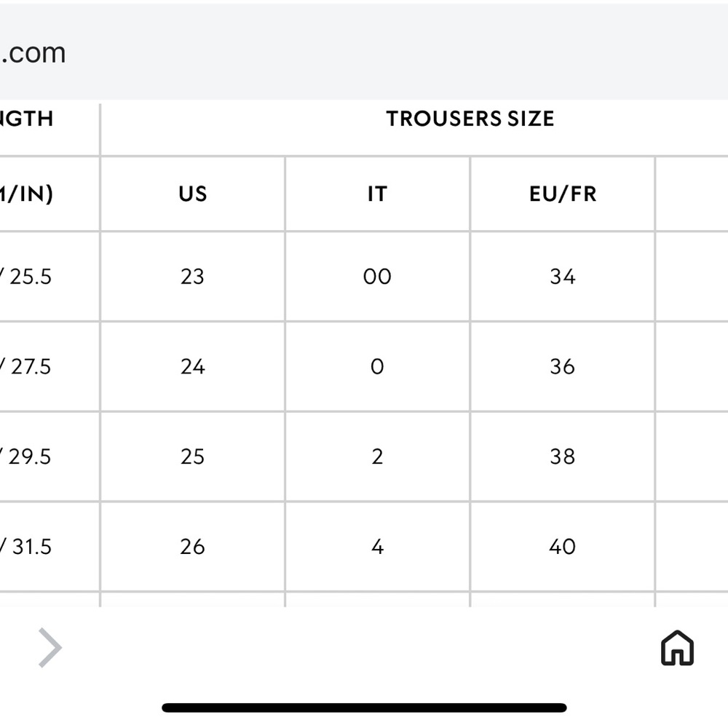Tap the forward chevron arrow

[50, 648]
